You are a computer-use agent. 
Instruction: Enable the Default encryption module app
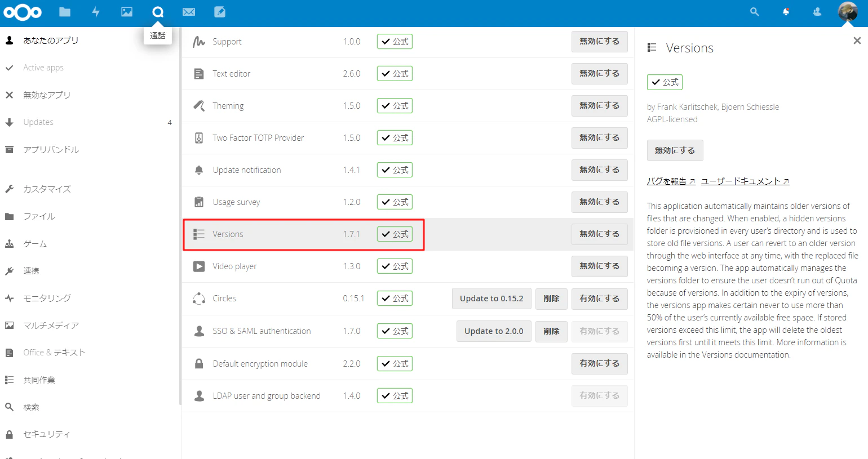(x=599, y=363)
